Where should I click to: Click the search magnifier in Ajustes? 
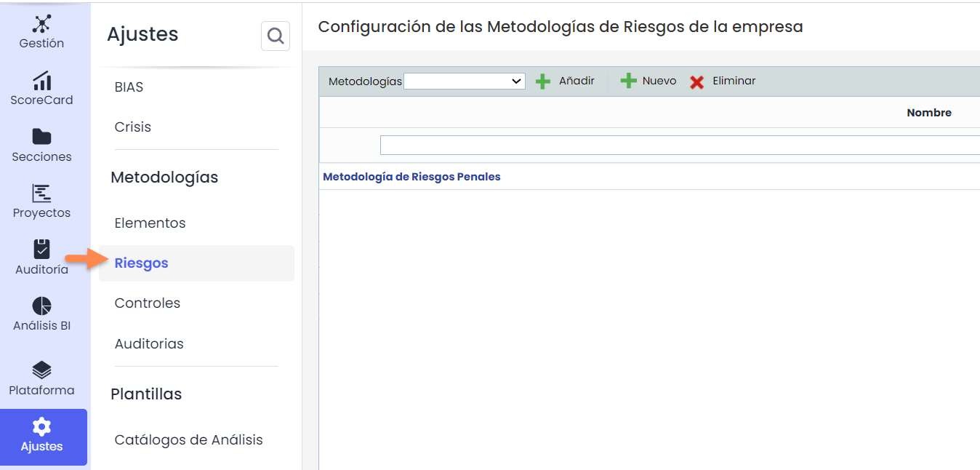pyautogui.click(x=276, y=36)
